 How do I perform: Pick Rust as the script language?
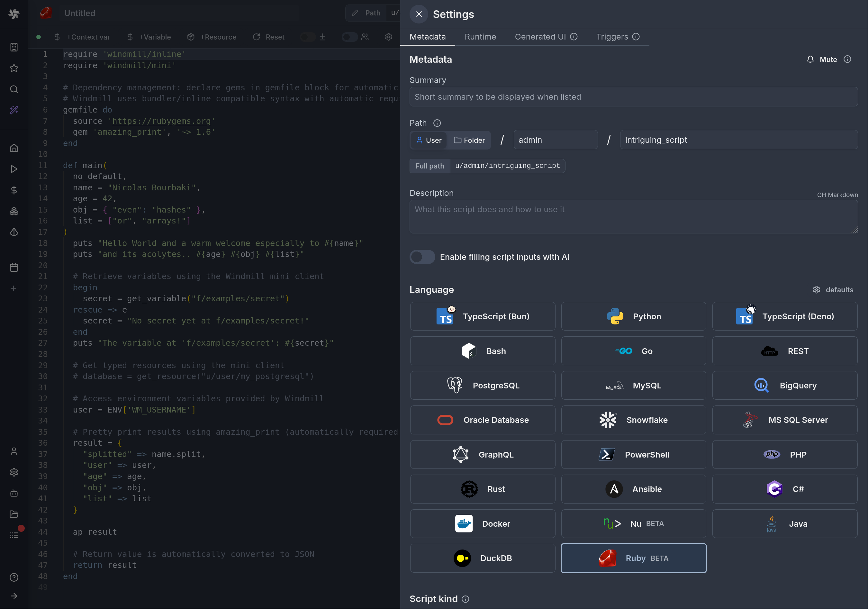click(483, 489)
